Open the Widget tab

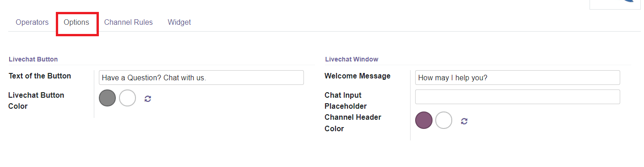pos(179,22)
